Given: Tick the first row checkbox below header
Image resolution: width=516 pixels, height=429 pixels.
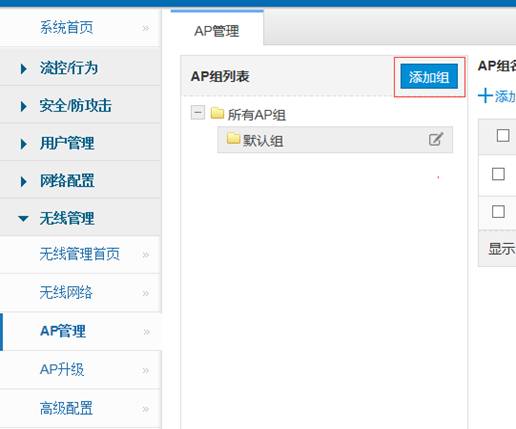Looking at the screenshot, I should click(x=498, y=174).
